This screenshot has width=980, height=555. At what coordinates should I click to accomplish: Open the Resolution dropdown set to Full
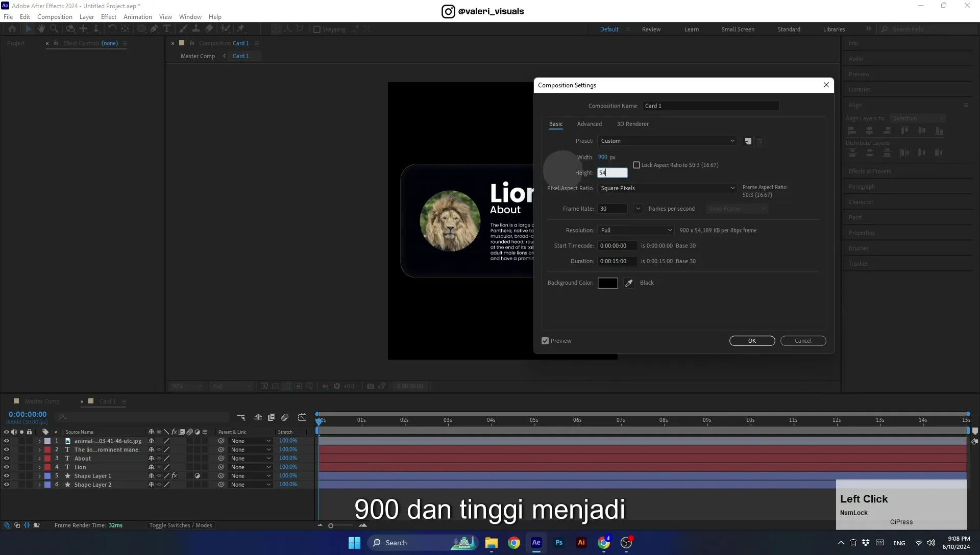(x=636, y=231)
